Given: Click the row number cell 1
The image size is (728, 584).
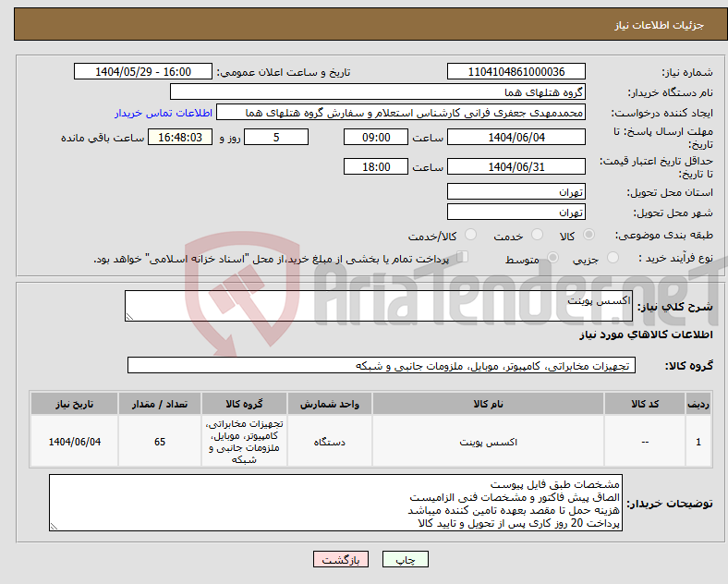Looking at the screenshot, I should click(698, 442).
